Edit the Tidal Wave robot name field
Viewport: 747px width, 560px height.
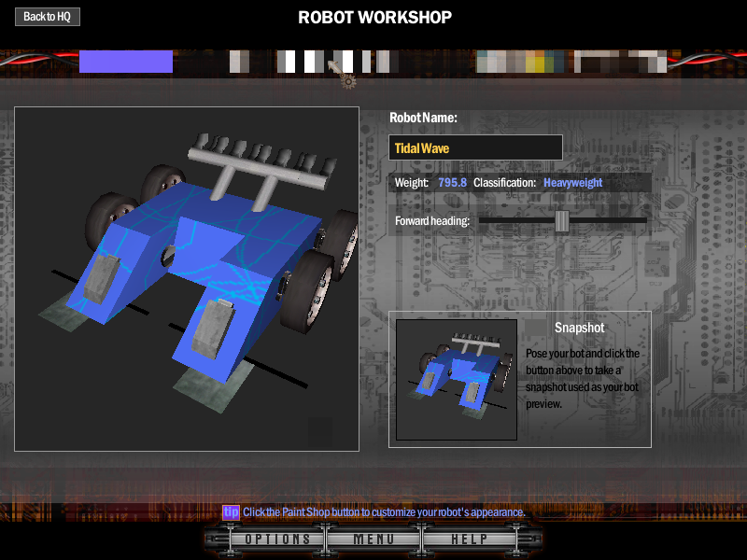coord(475,147)
